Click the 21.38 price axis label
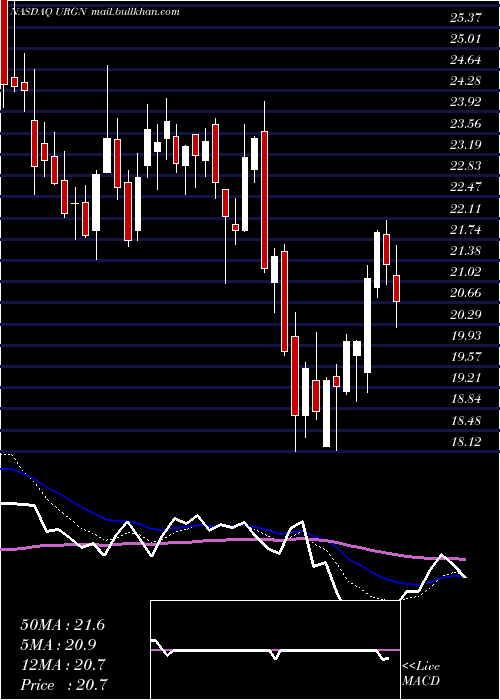The width and height of the screenshot is (500, 700). (x=466, y=250)
